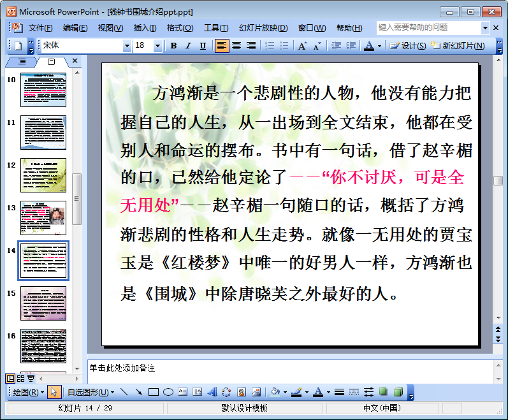
Task: Select slide 13 thumbnail
Action: (x=43, y=218)
